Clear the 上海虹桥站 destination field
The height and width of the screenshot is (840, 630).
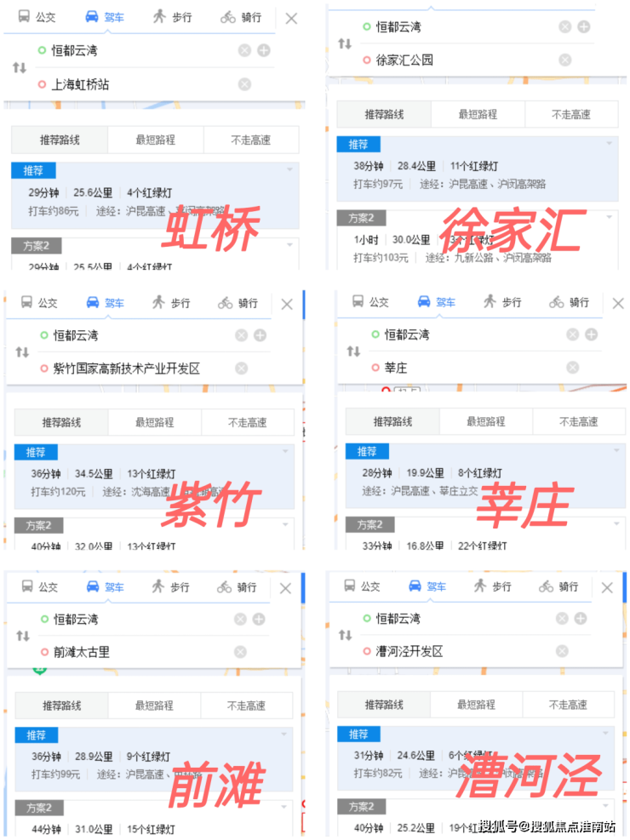245,84
